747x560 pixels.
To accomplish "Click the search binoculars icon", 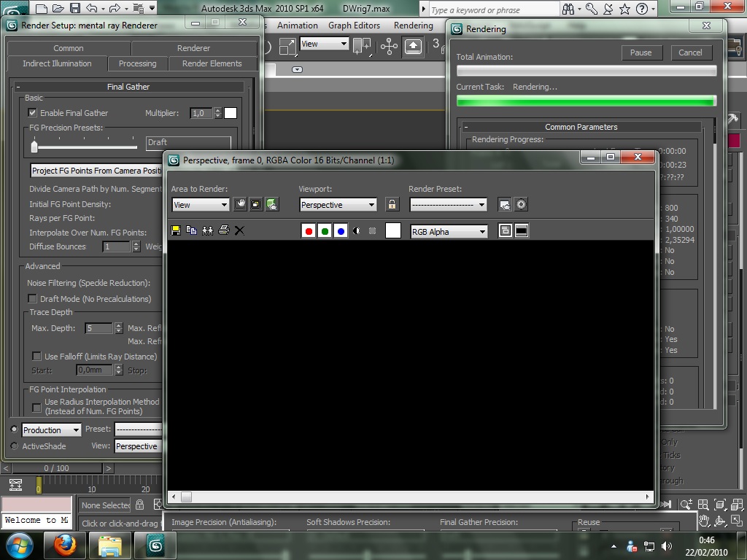I will (x=568, y=9).
